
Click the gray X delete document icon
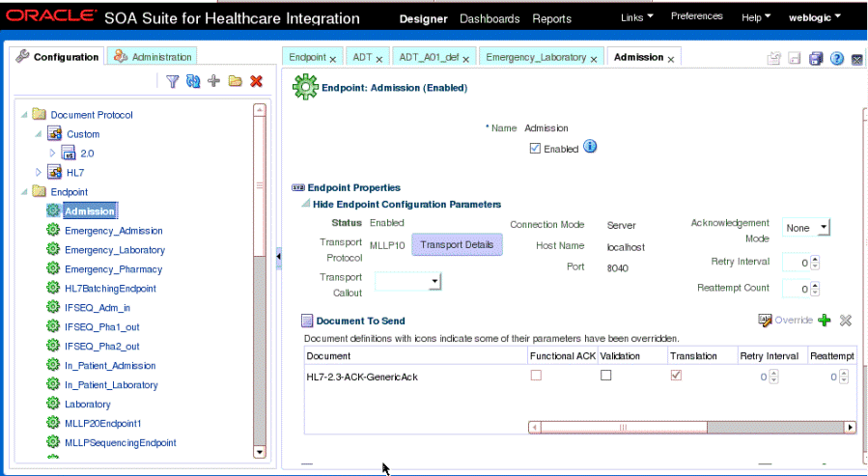pyautogui.click(x=845, y=320)
